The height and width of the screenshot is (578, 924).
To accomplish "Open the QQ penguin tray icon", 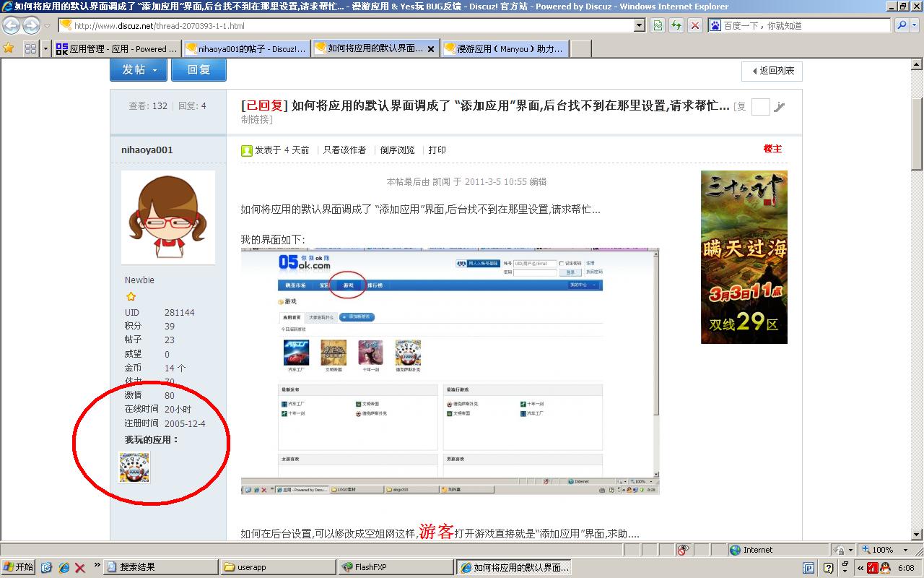I will (884, 568).
